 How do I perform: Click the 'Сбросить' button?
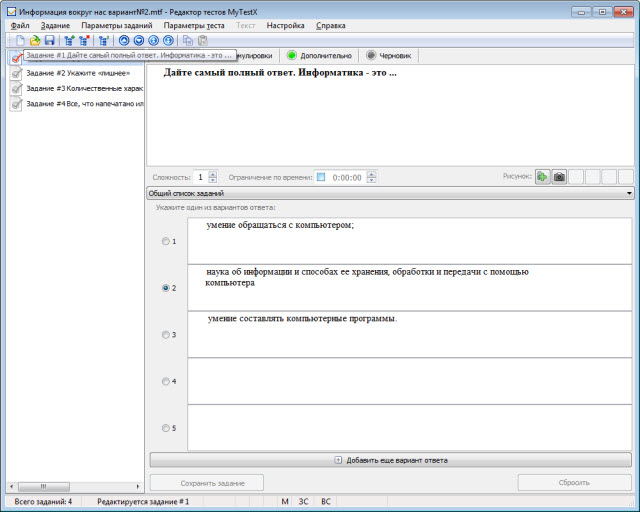[x=574, y=482]
